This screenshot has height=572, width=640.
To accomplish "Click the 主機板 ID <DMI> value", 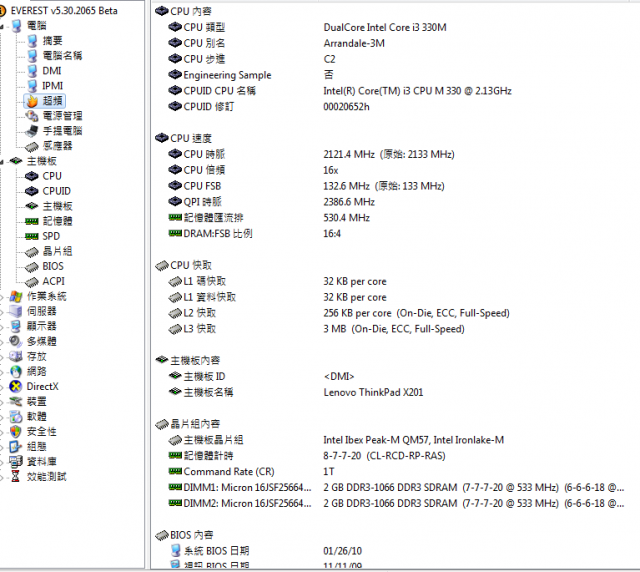I will (x=339, y=376).
